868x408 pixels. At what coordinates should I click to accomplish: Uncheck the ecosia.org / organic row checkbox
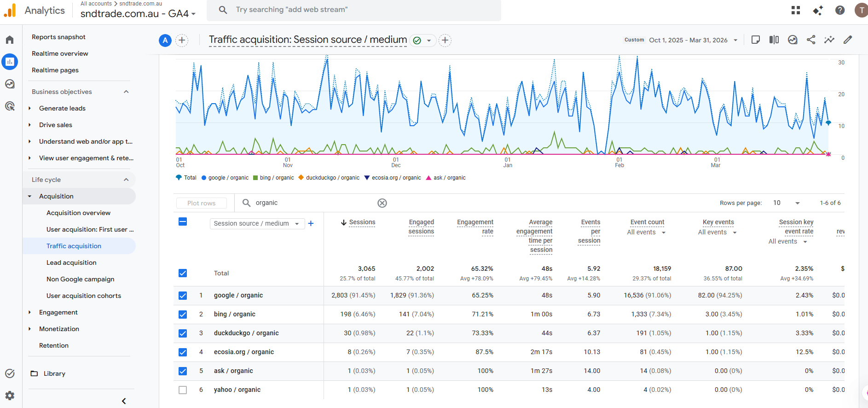pyautogui.click(x=183, y=352)
